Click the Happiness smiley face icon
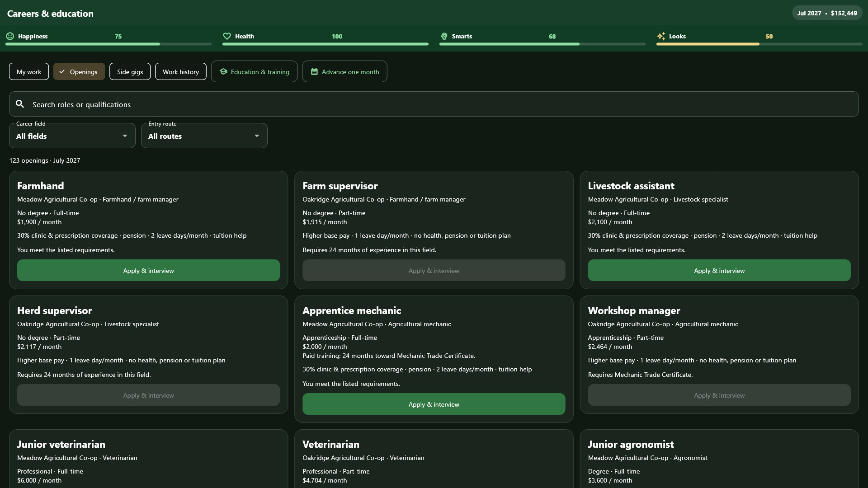Screen dimensions: 868x488 tap(10, 36)
